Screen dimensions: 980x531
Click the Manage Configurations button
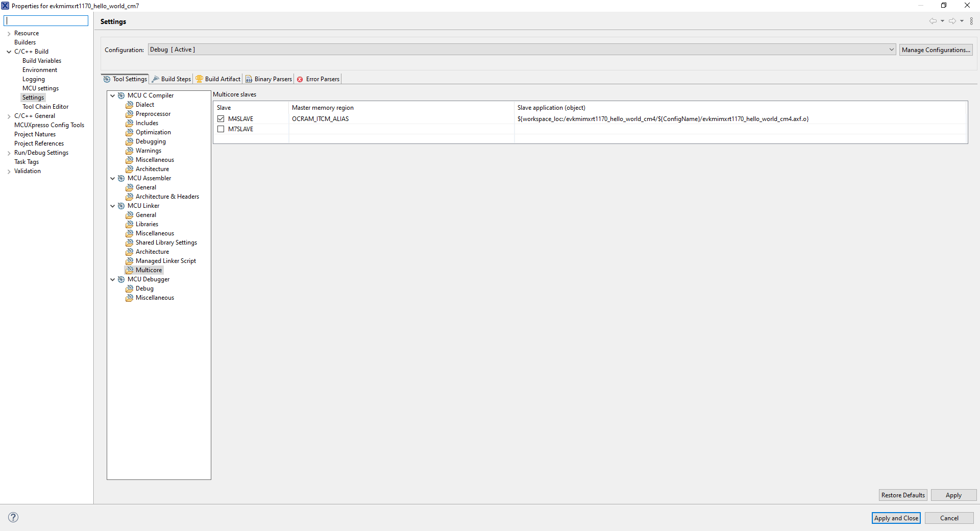[936, 49]
